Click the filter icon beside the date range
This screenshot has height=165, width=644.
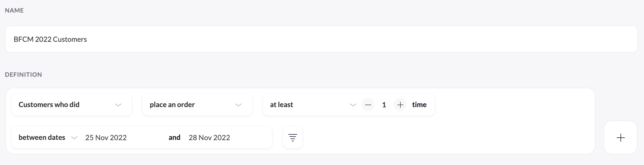click(x=292, y=137)
